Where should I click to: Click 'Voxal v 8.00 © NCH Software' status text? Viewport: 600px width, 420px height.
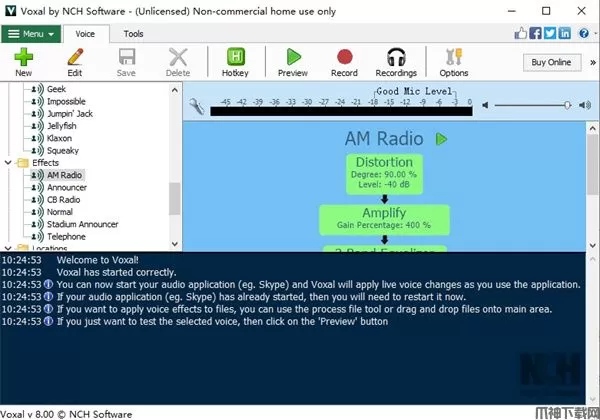(x=66, y=414)
